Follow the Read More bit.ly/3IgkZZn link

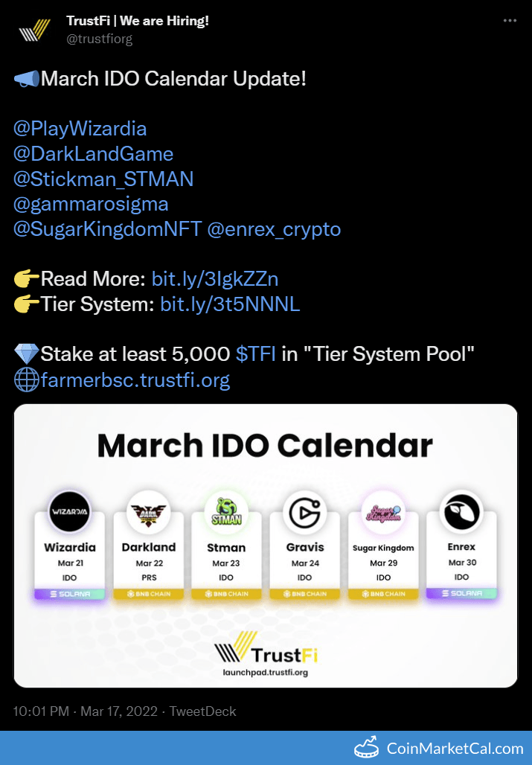pos(215,279)
